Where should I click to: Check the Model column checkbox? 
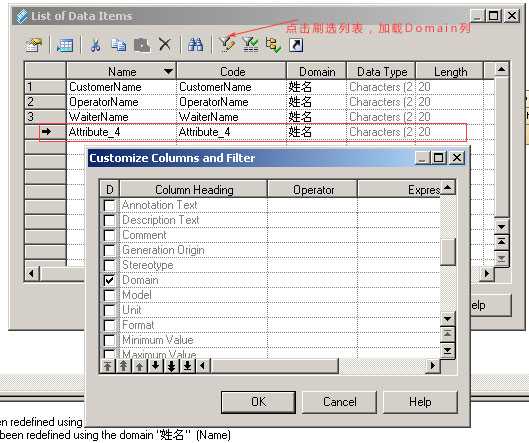pyautogui.click(x=109, y=295)
